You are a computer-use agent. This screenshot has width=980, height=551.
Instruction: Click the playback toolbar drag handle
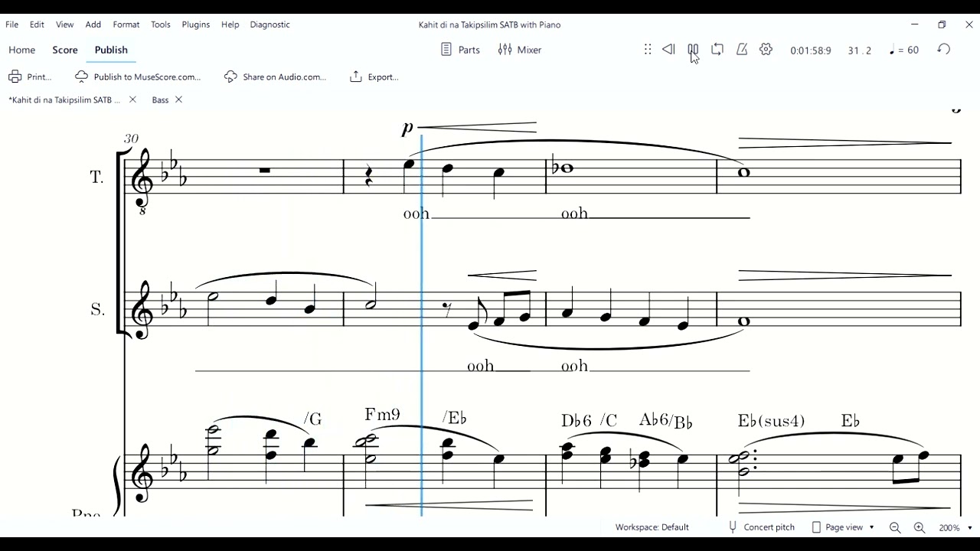(x=648, y=50)
